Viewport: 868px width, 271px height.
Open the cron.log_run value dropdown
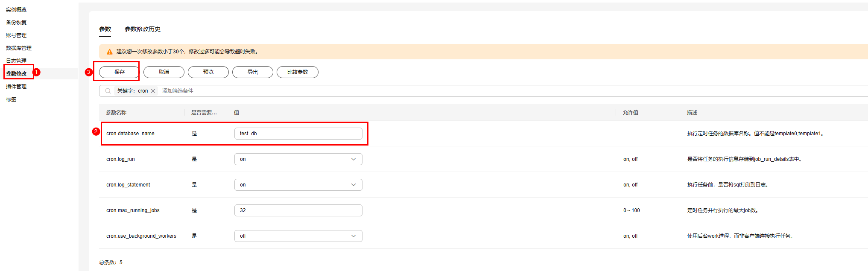click(298, 159)
